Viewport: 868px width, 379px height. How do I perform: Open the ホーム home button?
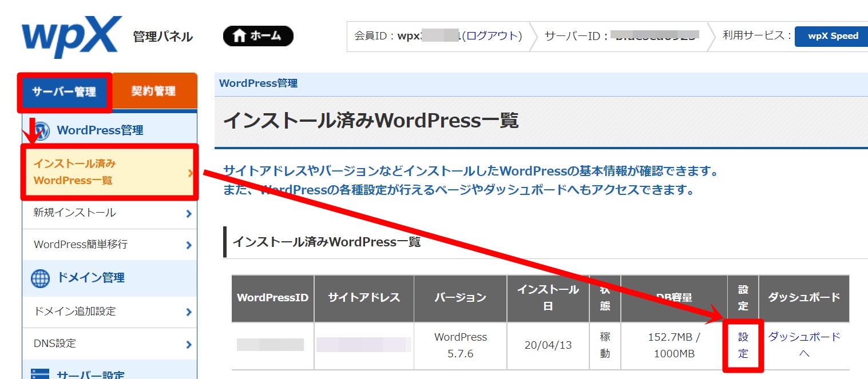[258, 36]
